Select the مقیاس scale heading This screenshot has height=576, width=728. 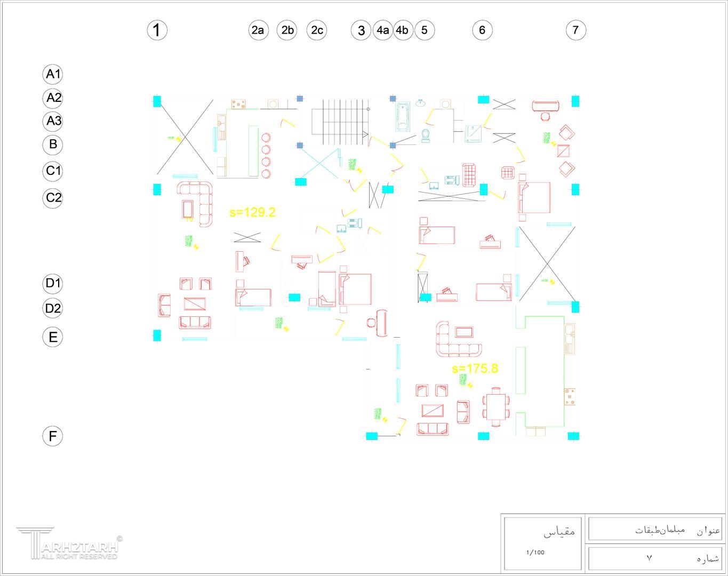click(x=559, y=532)
